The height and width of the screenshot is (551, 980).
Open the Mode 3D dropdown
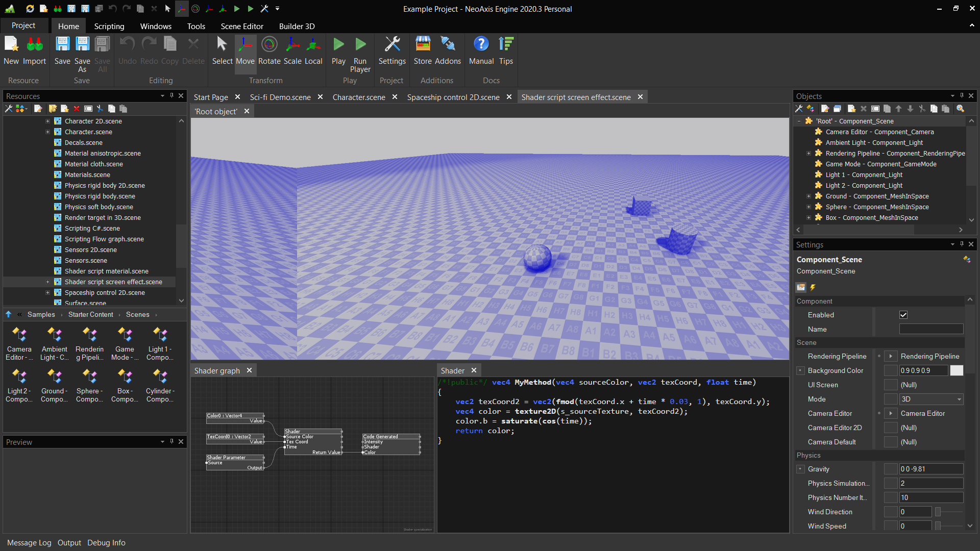coord(931,399)
